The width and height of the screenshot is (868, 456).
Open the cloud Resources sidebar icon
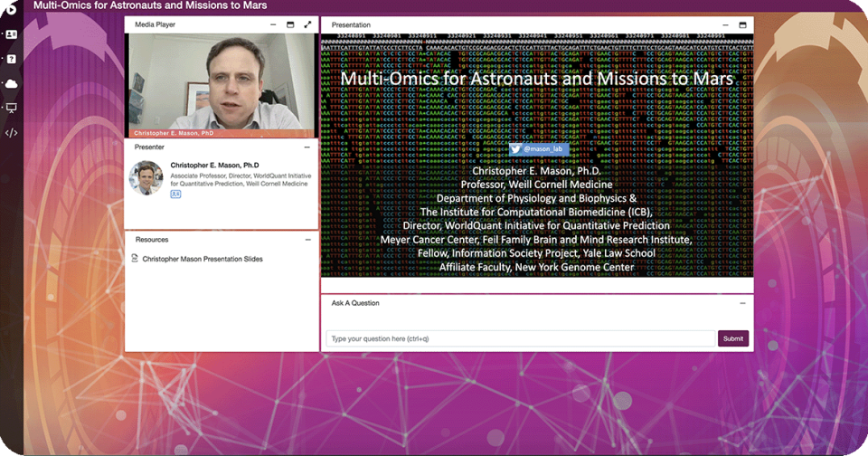[11, 83]
